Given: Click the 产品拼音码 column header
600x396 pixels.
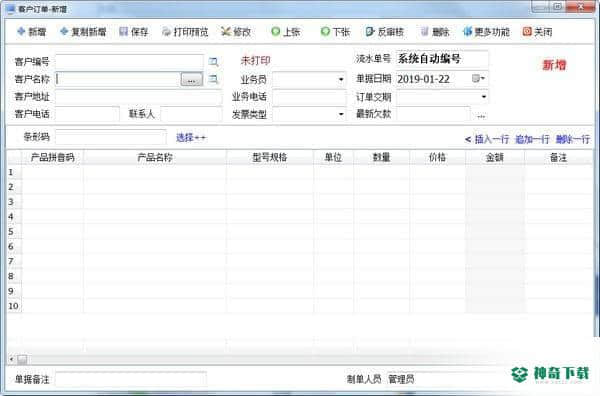Looking at the screenshot, I should (x=52, y=157).
